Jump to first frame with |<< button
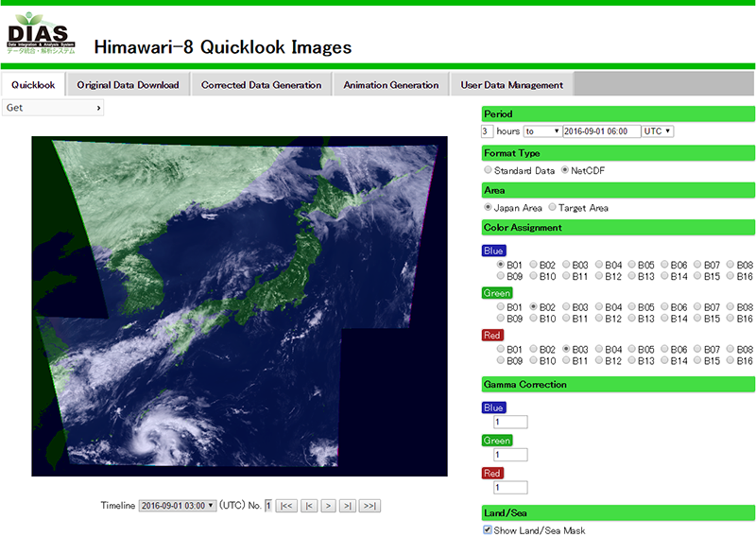This screenshot has height=537, width=756. pos(287,506)
